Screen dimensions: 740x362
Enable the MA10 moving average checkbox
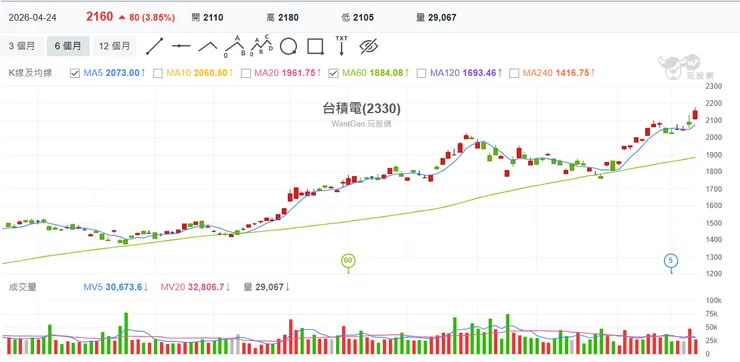(158, 73)
